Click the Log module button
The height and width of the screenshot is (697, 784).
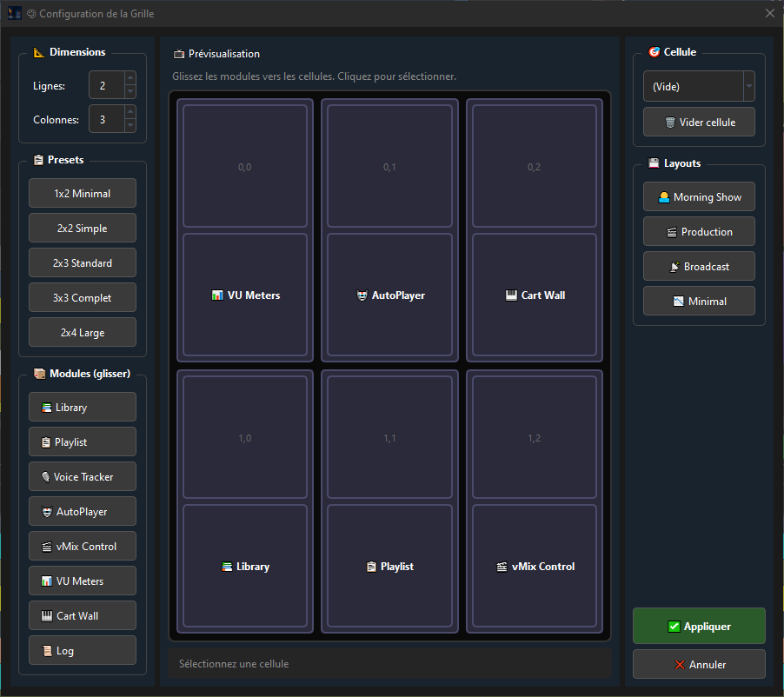coord(83,650)
